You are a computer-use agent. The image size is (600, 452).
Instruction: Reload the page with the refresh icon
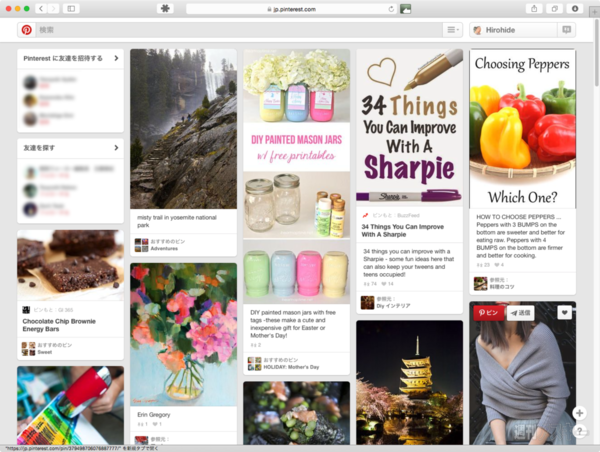click(391, 9)
